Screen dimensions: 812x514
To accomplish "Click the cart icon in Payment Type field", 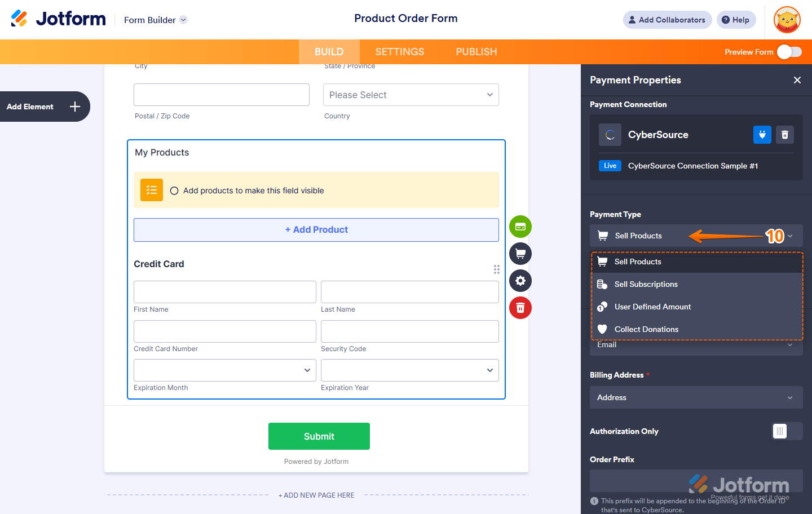I will (x=603, y=236).
